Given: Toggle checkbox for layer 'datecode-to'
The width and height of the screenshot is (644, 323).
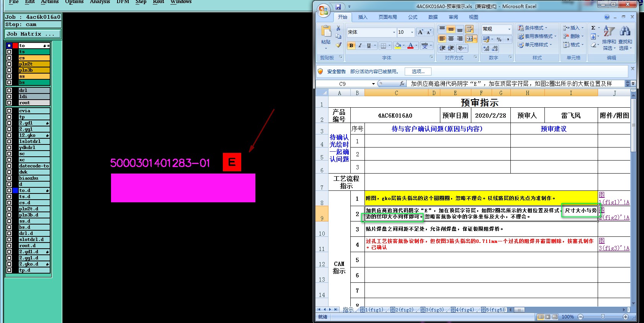Looking at the screenshot, I should click(9, 166).
